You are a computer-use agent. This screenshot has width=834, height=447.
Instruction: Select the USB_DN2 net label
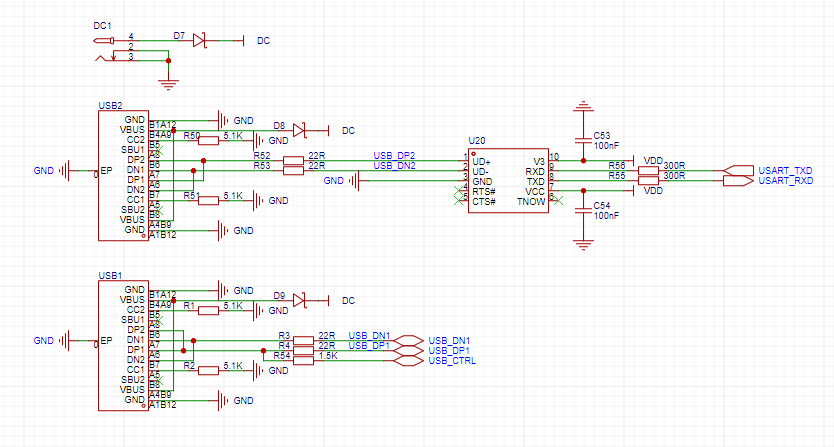pos(394,165)
